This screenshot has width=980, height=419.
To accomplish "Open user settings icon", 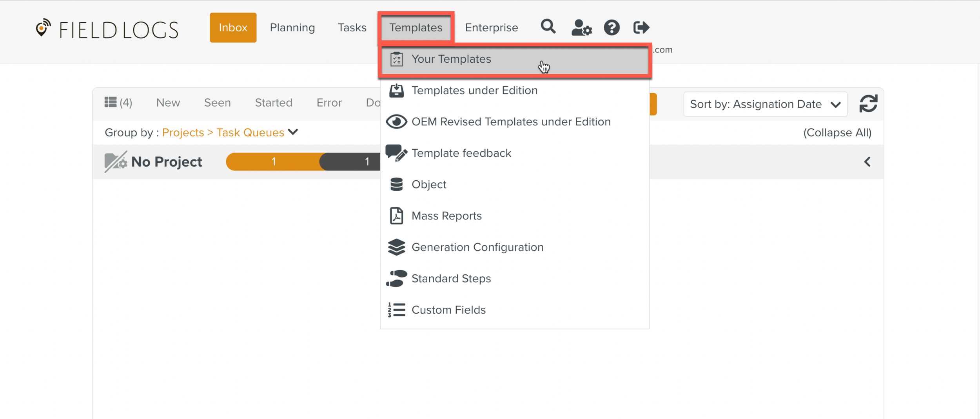I will [581, 28].
